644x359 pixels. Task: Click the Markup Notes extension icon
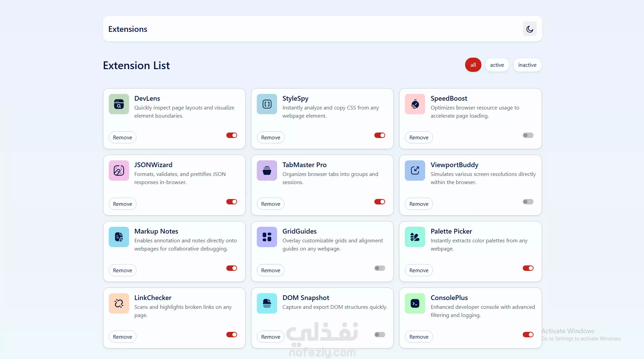pos(119,237)
